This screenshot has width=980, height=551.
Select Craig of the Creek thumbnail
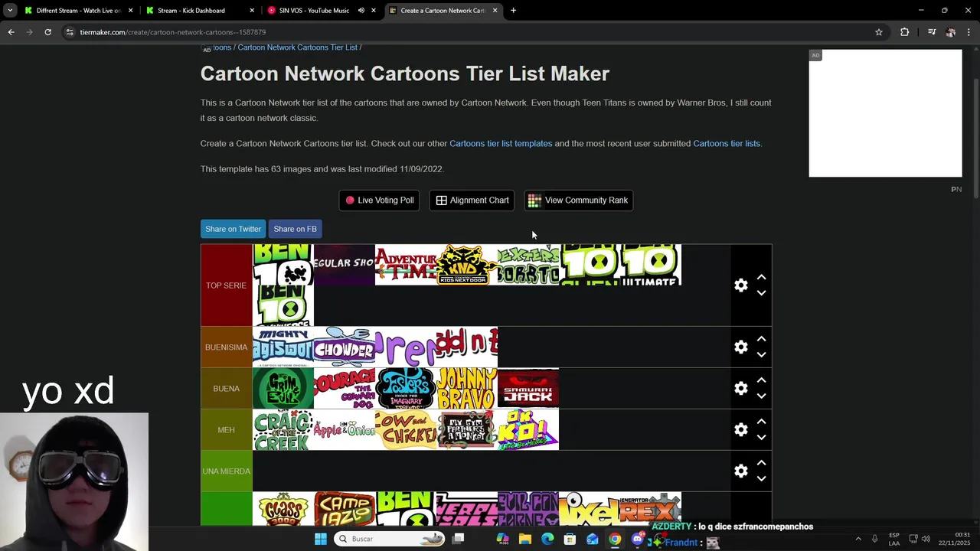coord(283,430)
